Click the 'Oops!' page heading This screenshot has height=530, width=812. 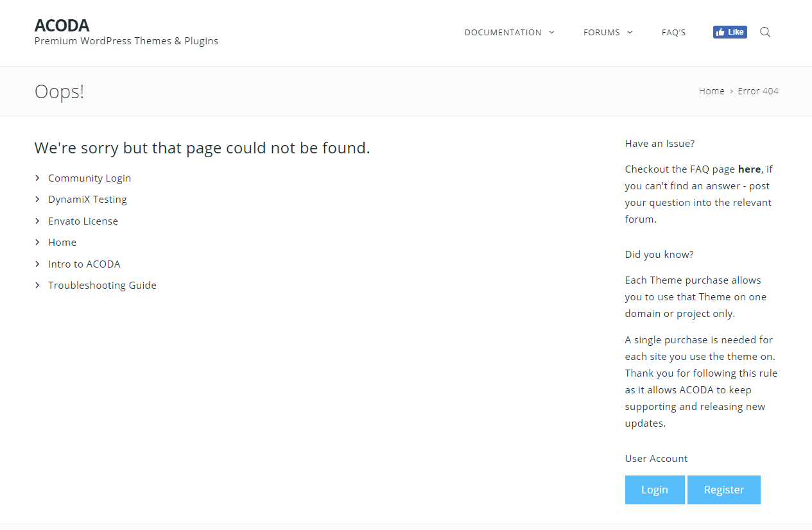tap(59, 91)
